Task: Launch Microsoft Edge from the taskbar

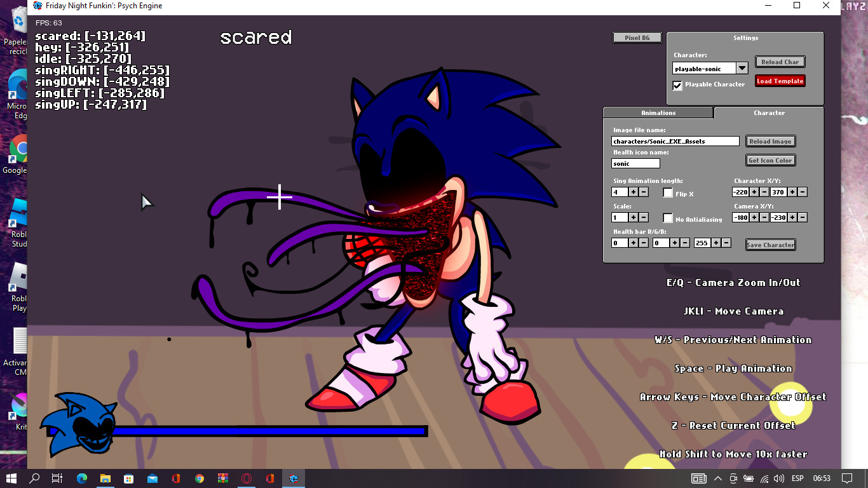Action: [82, 478]
